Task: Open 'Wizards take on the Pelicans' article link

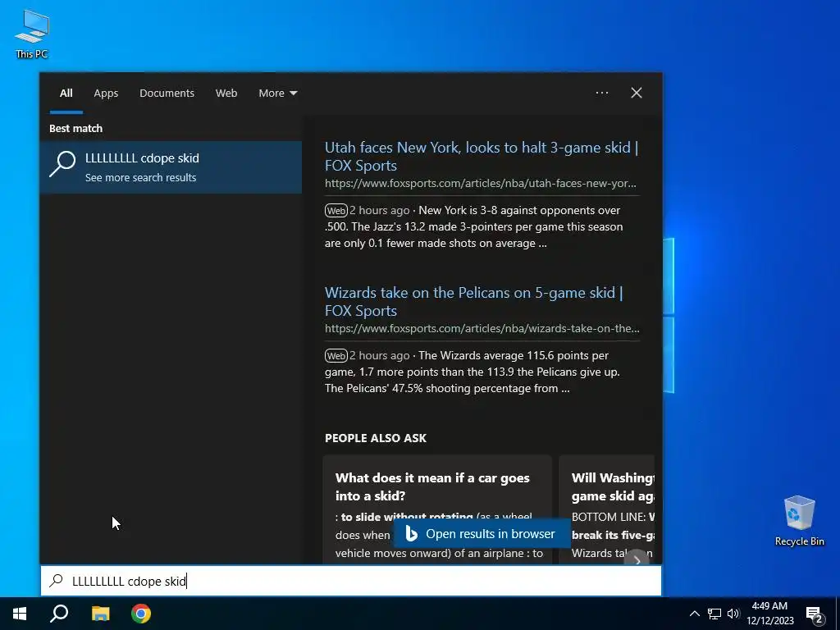Action: [473, 302]
